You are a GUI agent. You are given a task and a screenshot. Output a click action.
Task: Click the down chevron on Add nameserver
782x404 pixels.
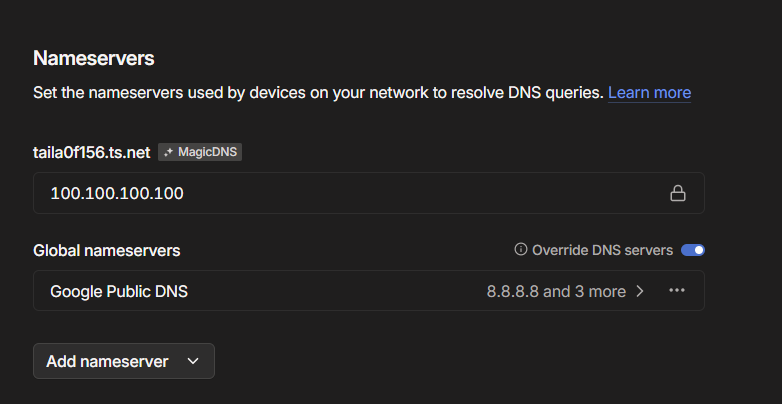coord(193,362)
